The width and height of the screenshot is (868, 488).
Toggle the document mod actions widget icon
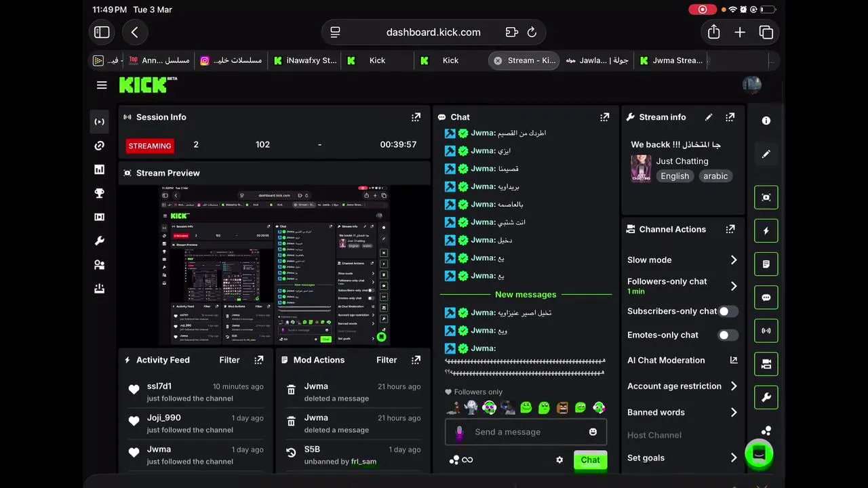coord(766,264)
